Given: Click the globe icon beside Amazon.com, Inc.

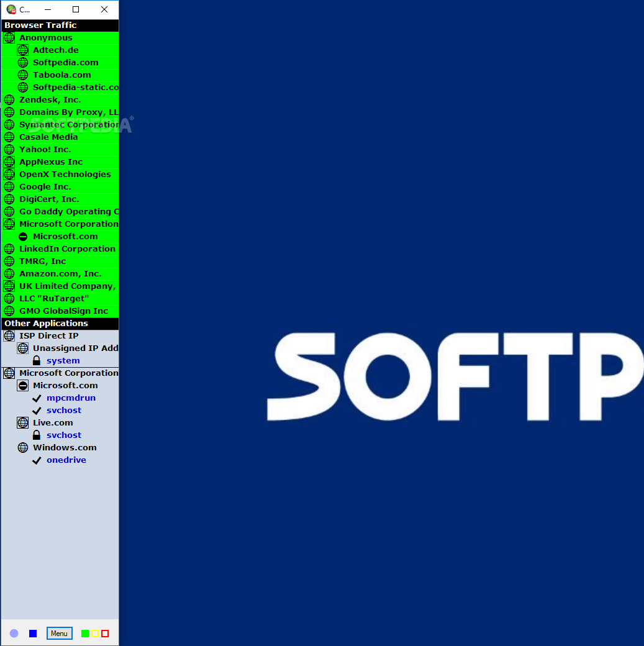Looking at the screenshot, I should (x=9, y=274).
